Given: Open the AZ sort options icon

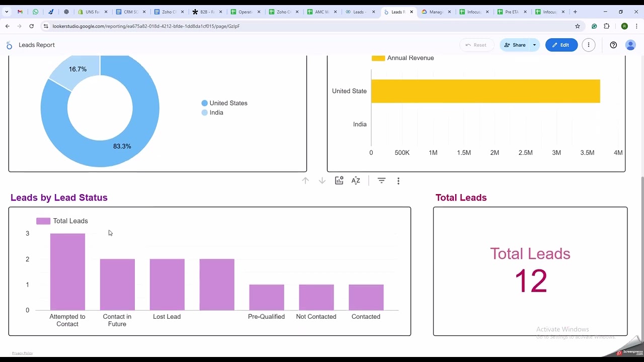Looking at the screenshot, I should [356, 180].
